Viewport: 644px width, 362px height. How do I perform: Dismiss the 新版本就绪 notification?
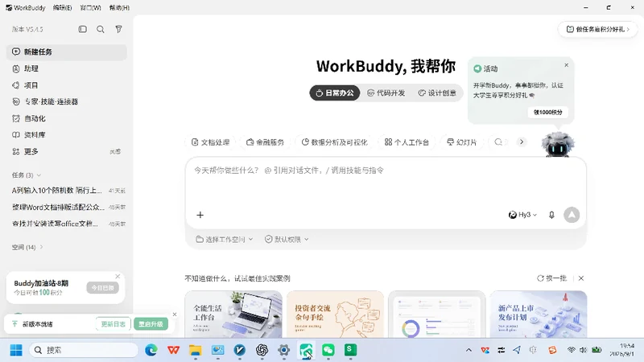175,315
